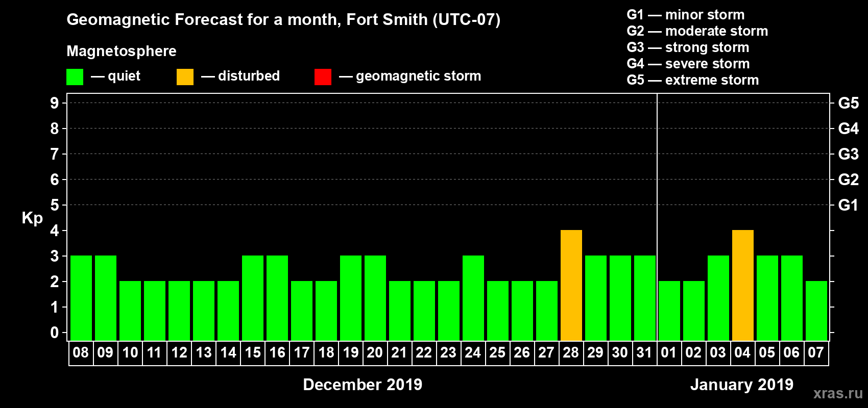Screen dimensions: 868x408
Task: Click the 'G3 — strong storm' legend text
Action: pyautogui.click(x=688, y=47)
